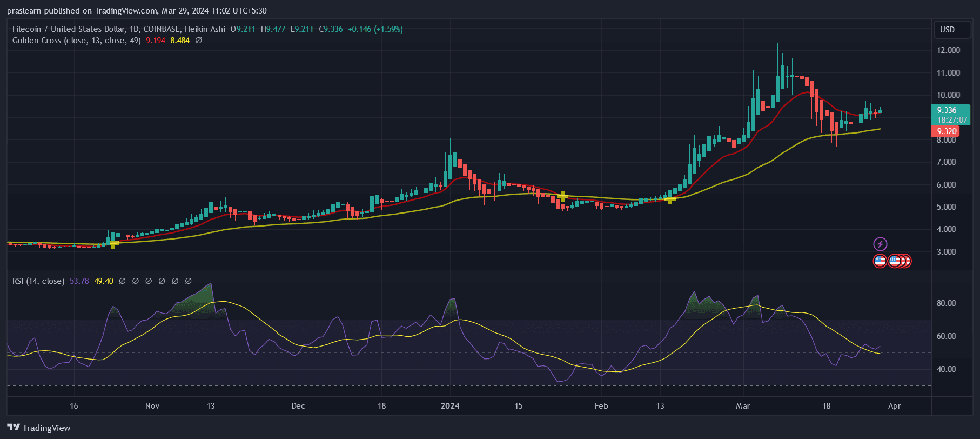This screenshot has width=980, height=439.
Task: Click the red Golden Cross value 9.194
Action: tap(156, 41)
